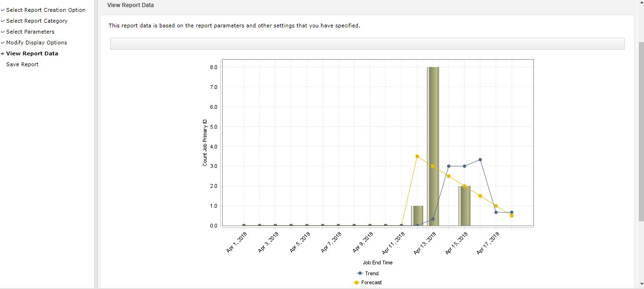Click the View Report Data panel title
The width and height of the screenshot is (644, 289).
pyautogui.click(x=130, y=5)
